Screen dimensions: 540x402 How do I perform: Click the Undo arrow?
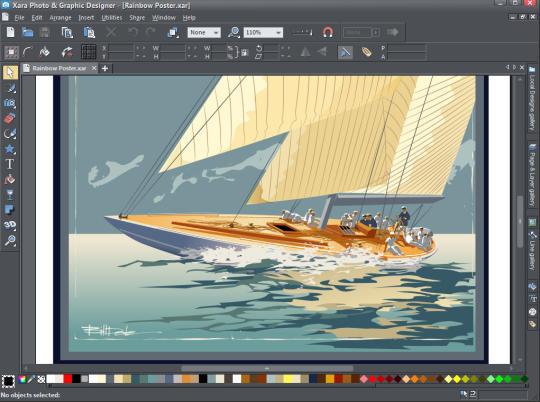(x=133, y=32)
